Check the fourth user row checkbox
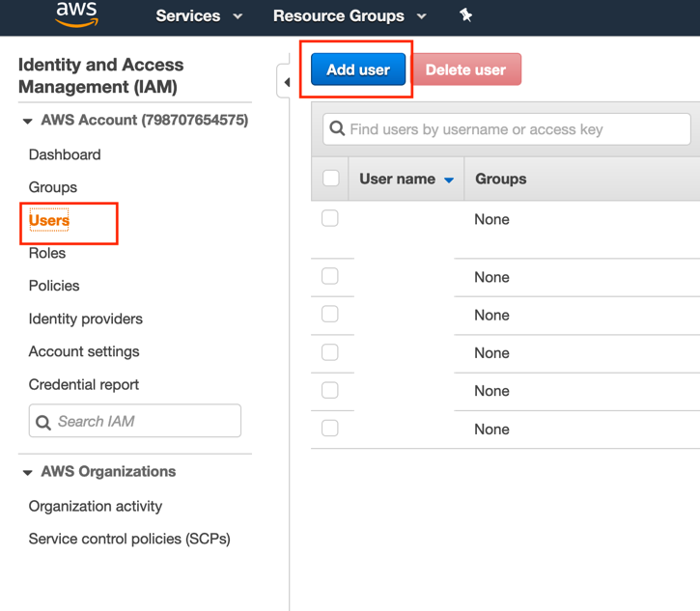The image size is (700, 611). (330, 352)
